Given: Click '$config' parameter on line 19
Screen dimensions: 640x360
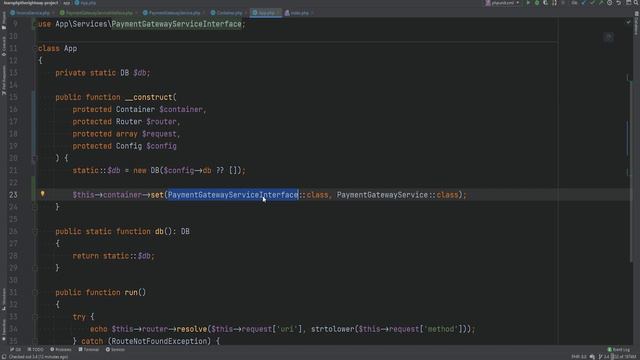Looking at the screenshot, I should tap(161, 146).
